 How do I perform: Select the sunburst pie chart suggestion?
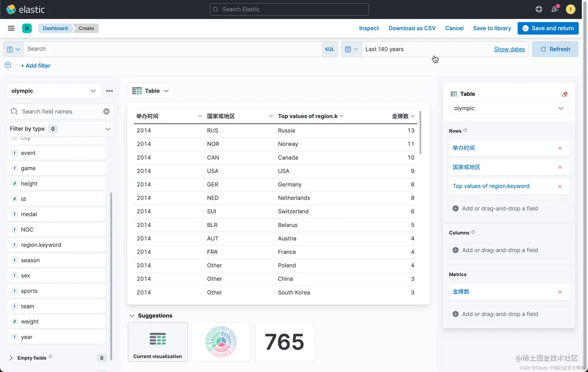click(x=221, y=342)
